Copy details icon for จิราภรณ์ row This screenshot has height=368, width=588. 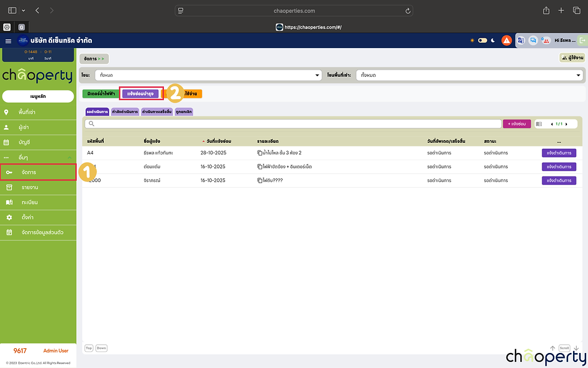pos(259,181)
